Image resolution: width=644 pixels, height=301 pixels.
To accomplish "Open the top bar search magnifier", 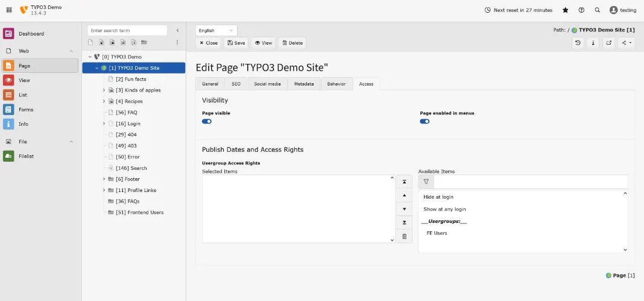I will coord(597,10).
